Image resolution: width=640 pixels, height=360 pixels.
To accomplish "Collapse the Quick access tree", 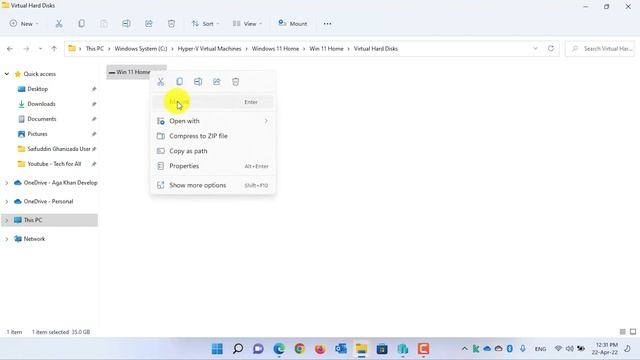I will point(7,74).
